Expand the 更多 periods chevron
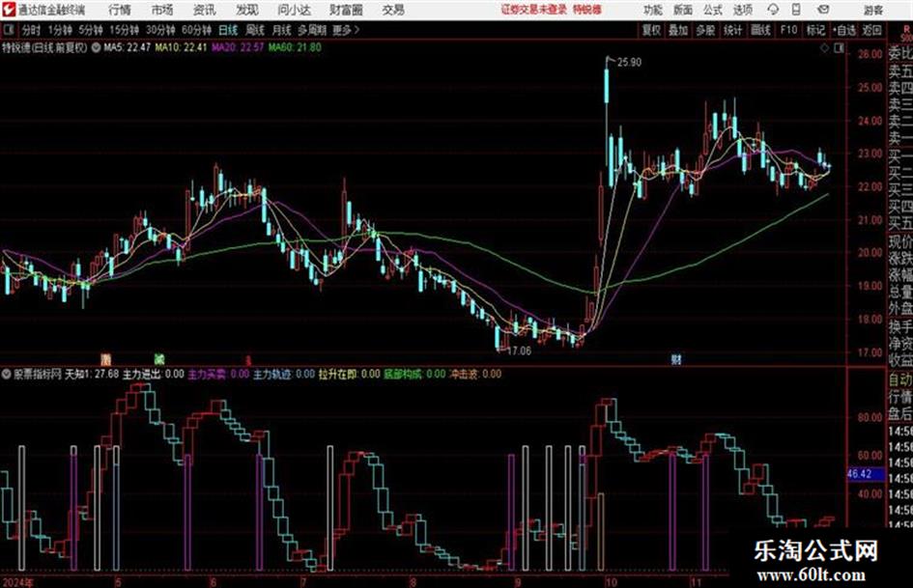The image size is (913, 588). pos(357,30)
